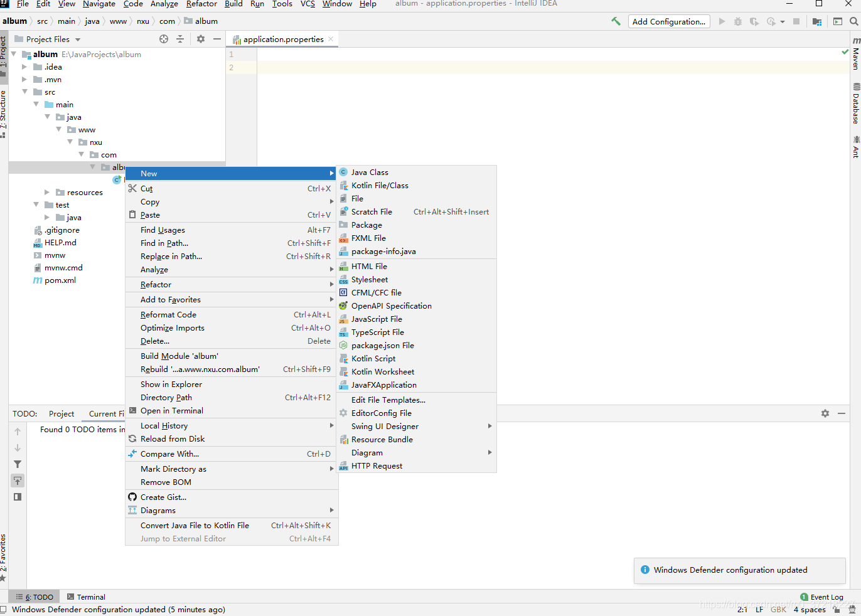This screenshot has height=616, width=861.
Task: Click the TODO autoscroll to source icon
Action: 18,481
